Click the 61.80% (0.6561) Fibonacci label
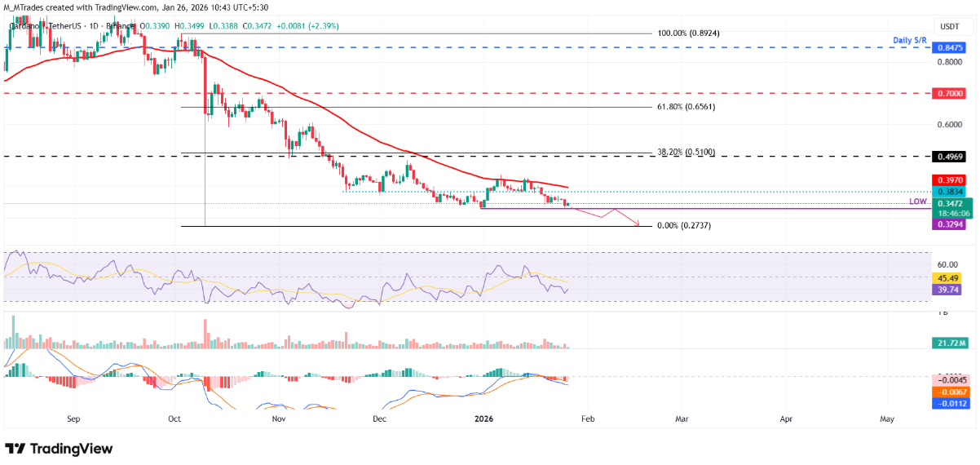This screenshot has height=465, width=980. pyautogui.click(x=685, y=107)
